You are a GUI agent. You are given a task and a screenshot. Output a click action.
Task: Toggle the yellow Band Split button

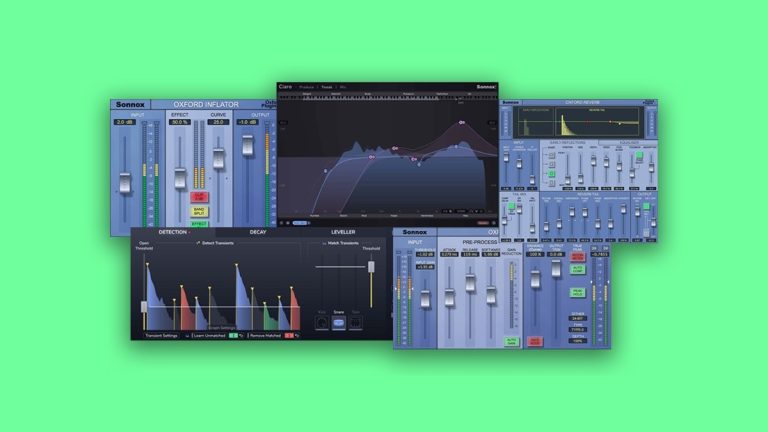(x=199, y=212)
